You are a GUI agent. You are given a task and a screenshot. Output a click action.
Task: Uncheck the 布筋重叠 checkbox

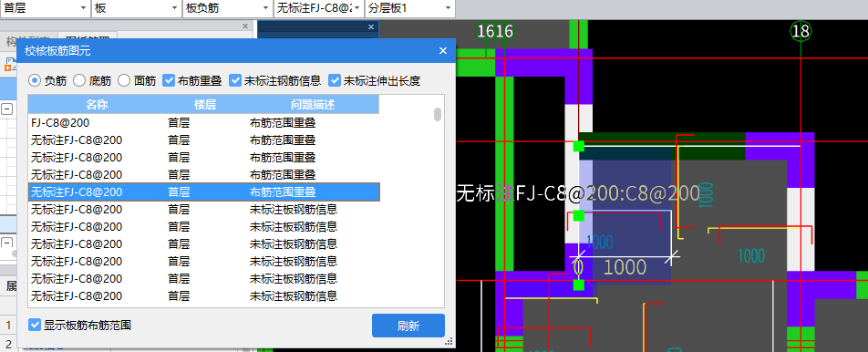point(169,81)
